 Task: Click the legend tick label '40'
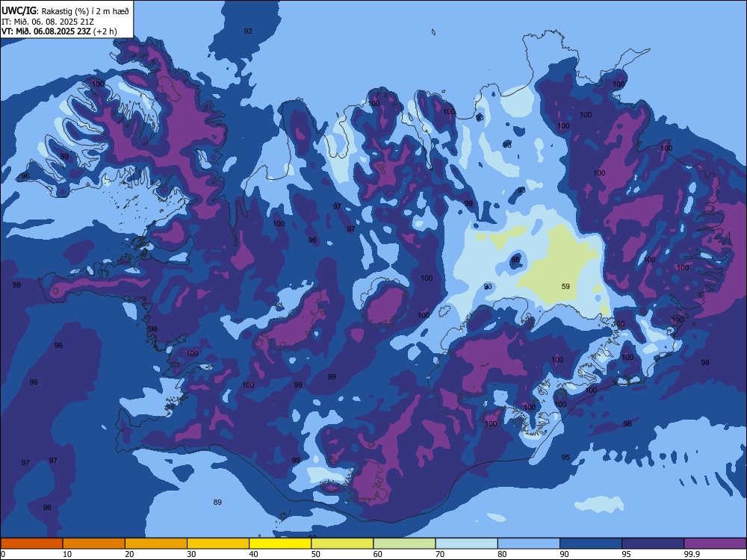coord(253,554)
